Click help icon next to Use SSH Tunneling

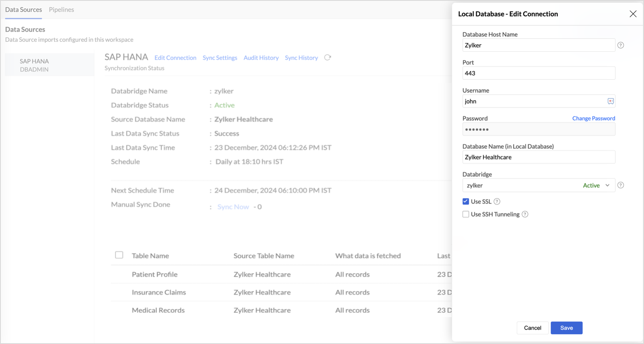pyautogui.click(x=525, y=214)
